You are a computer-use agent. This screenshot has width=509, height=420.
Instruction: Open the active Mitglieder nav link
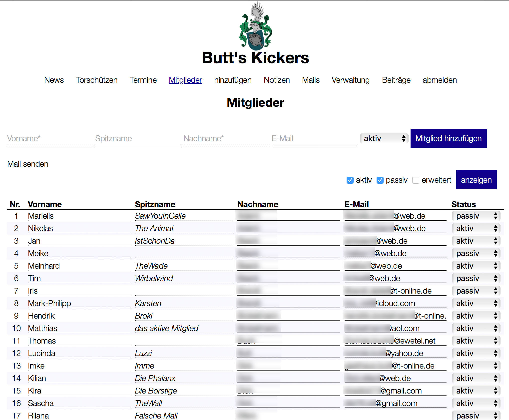click(185, 80)
